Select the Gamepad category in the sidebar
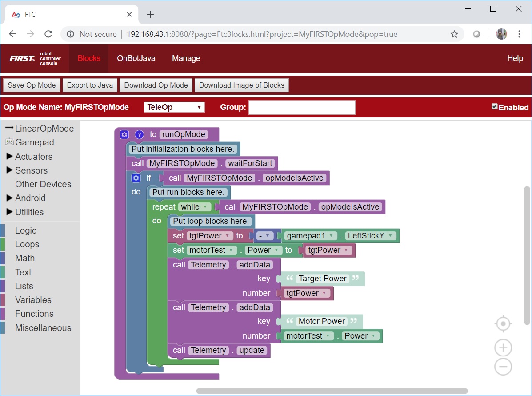 [34, 142]
